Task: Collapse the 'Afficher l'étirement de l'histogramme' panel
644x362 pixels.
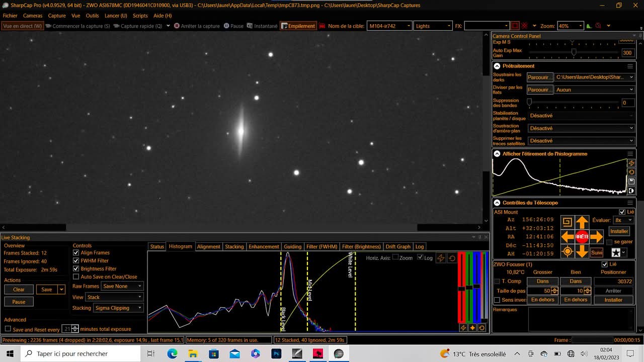Action: (x=497, y=154)
